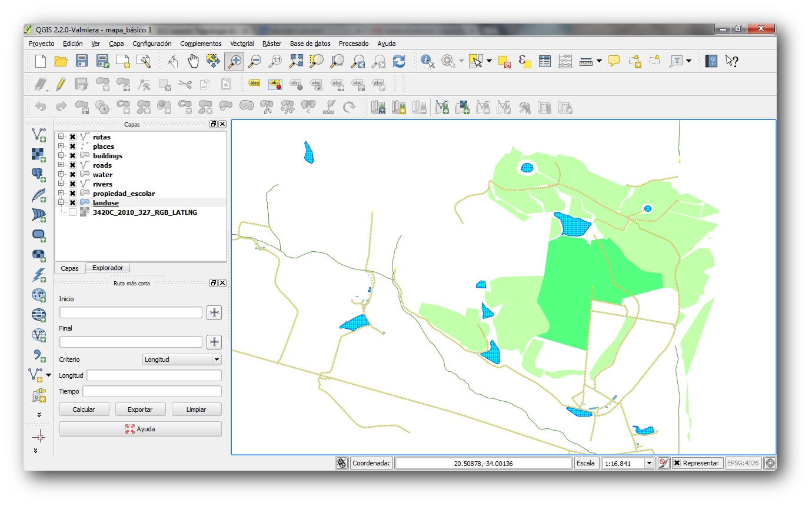Screen dimensions: 812x506
Task: Open the measure tool dropdown arrow
Action: point(599,61)
